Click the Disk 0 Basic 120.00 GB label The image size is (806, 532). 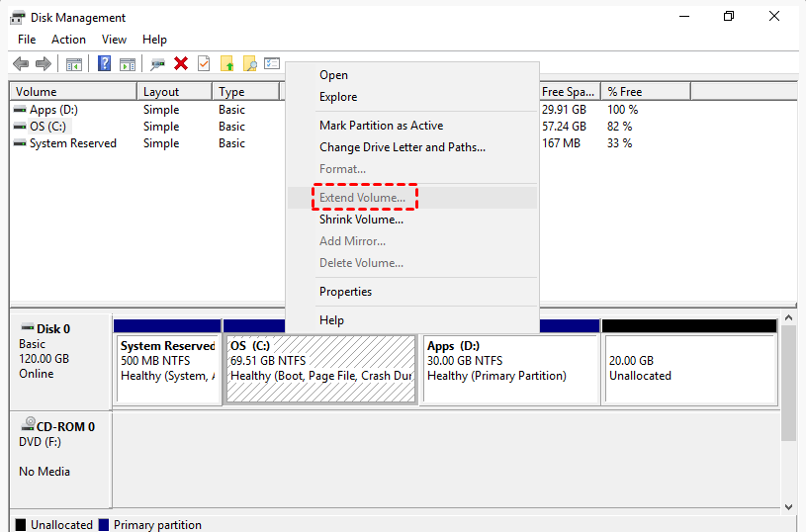[60, 362]
